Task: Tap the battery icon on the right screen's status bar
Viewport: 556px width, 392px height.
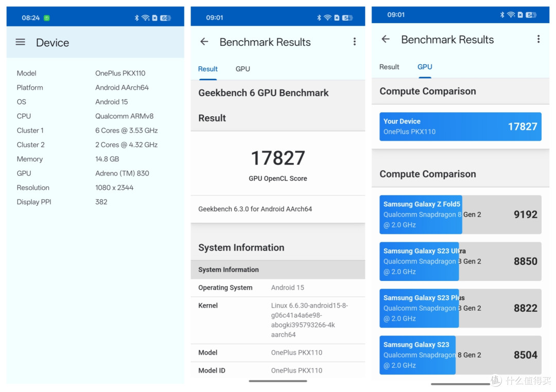Action: pyautogui.click(x=531, y=15)
